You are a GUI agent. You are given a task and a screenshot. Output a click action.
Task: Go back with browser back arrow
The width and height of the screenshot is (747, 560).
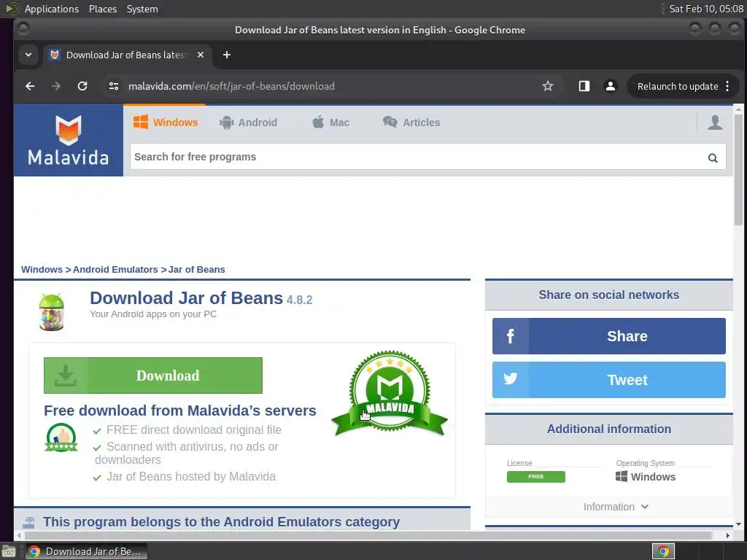pos(30,86)
